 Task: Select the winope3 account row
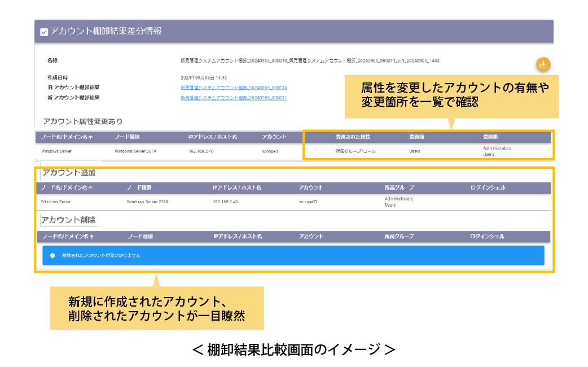[270, 151]
